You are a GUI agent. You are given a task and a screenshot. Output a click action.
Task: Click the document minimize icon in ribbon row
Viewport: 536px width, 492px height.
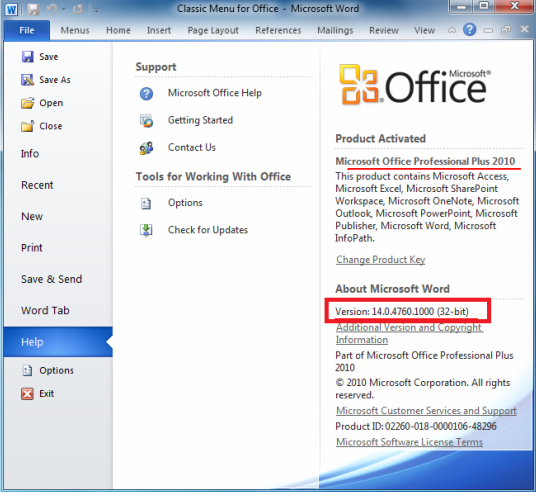click(488, 31)
